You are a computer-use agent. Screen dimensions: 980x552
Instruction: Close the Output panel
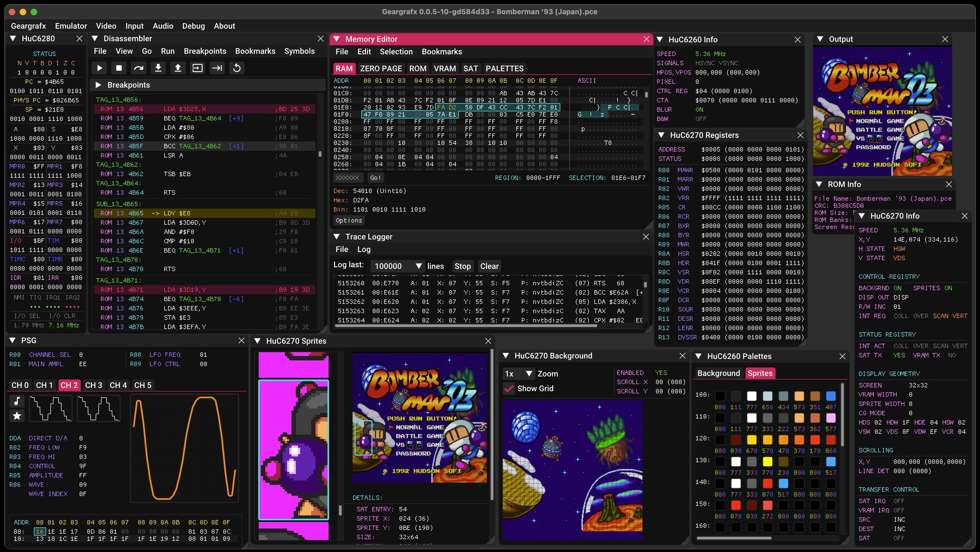[945, 39]
